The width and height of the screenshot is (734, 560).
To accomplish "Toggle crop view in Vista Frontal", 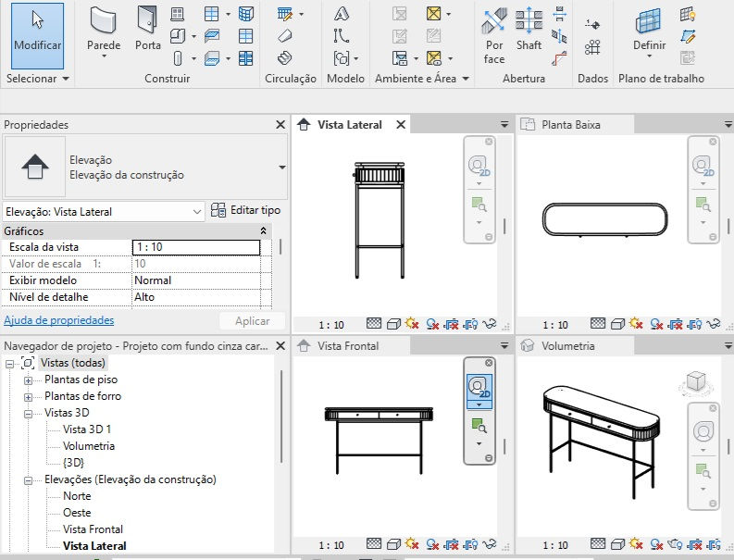I will tap(452, 544).
